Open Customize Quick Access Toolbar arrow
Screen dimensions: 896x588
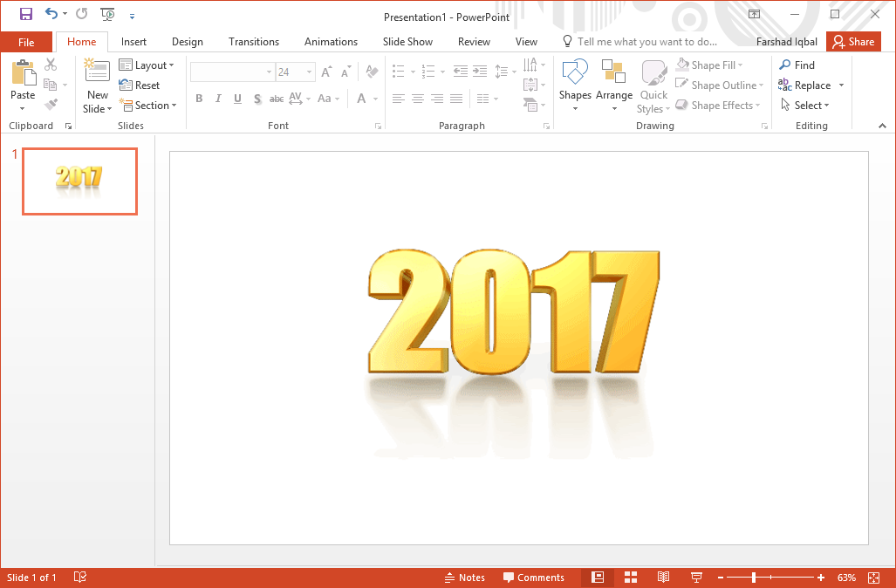132,16
